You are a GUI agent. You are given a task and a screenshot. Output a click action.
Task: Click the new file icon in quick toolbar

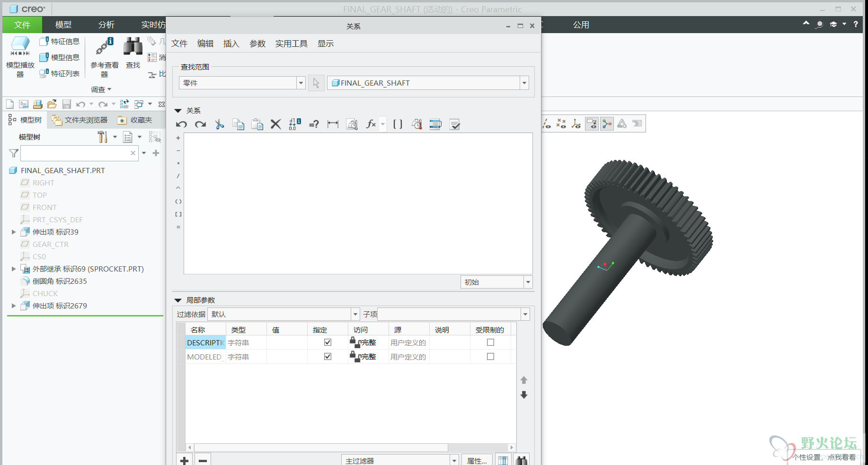(10, 104)
